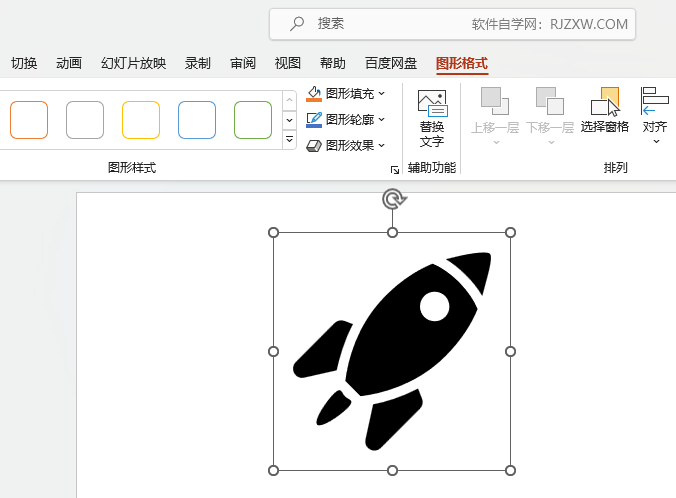The image size is (676, 498).
Task: Click the 替换文字 alt text button
Action: 432,119
